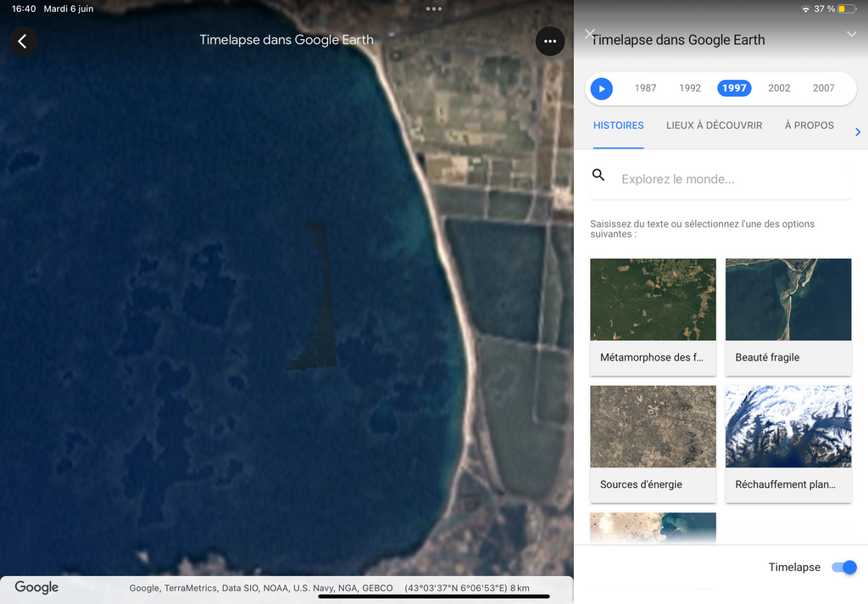
Task: Turn off the Timelapse switch
Action: click(844, 567)
